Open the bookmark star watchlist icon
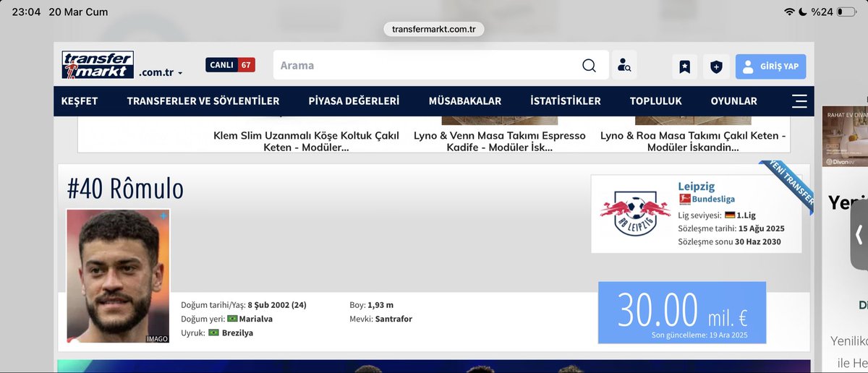The image size is (868, 373). [684, 67]
